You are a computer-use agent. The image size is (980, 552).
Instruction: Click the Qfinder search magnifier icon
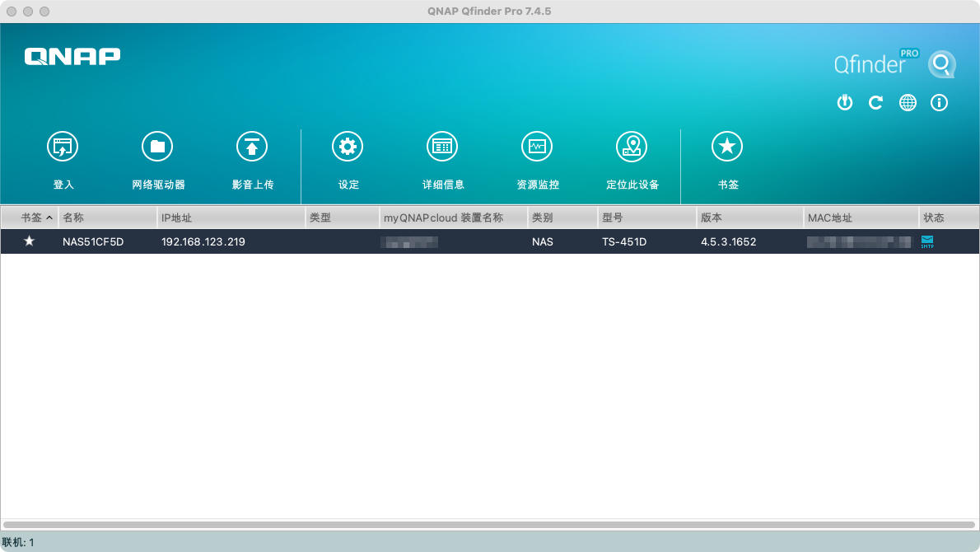tap(941, 64)
